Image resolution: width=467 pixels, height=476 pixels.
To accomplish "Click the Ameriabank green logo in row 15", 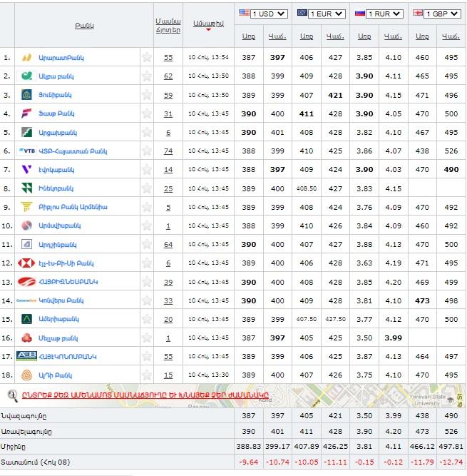I will [26, 319].
